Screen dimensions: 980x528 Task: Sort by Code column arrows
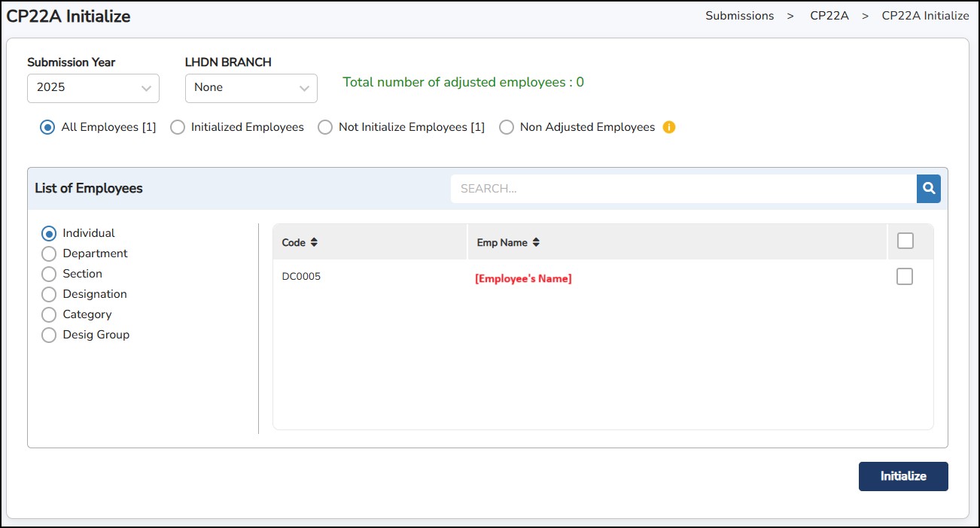point(314,242)
